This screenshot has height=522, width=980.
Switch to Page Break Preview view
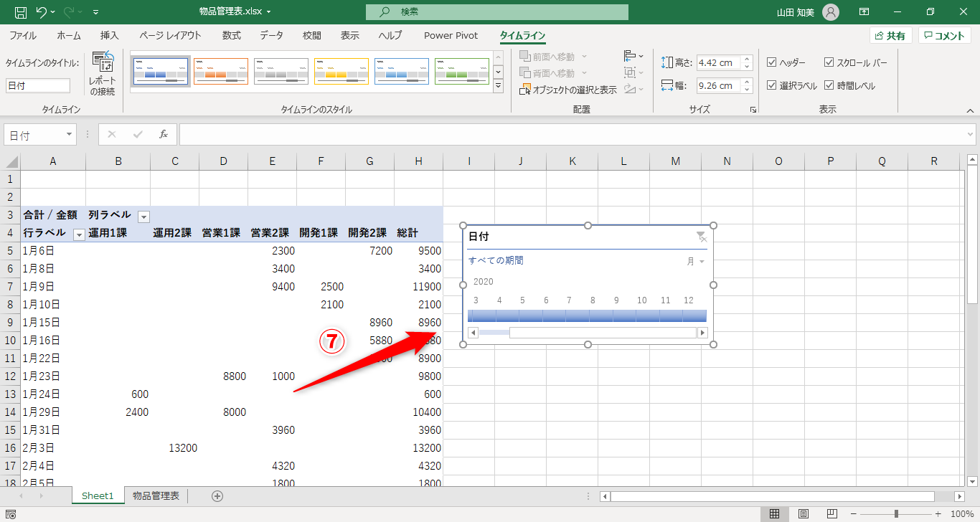(832, 513)
